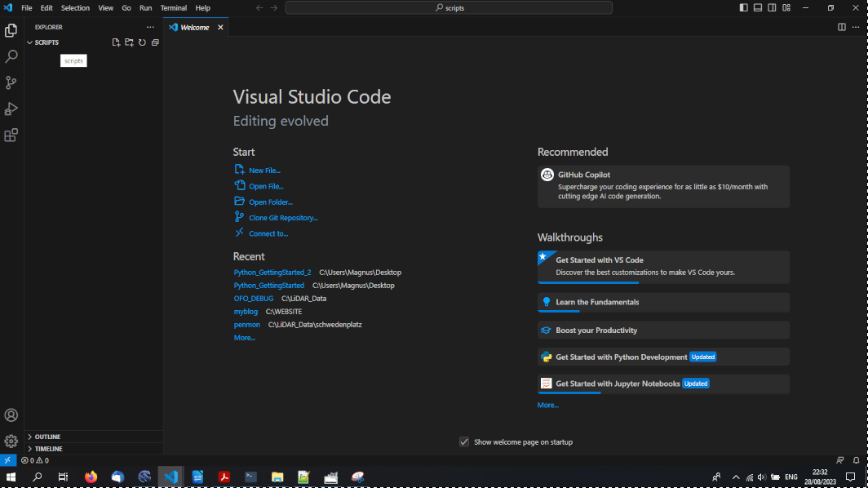Image resolution: width=868 pixels, height=488 pixels.
Task: Click the Open File... link
Action: [x=266, y=186]
